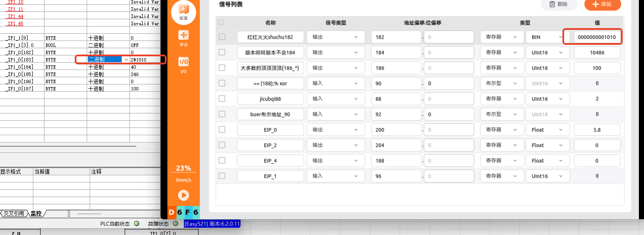Click the 添加 add button
This screenshot has height=235, width=644.
pyautogui.click(x=603, y=4)
